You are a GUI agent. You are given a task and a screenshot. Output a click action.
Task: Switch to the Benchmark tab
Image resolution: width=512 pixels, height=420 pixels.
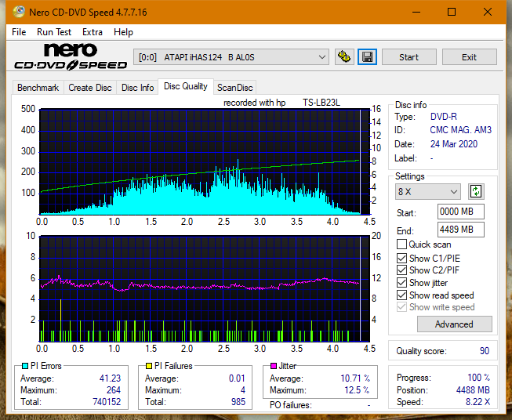tap(38, 88)
